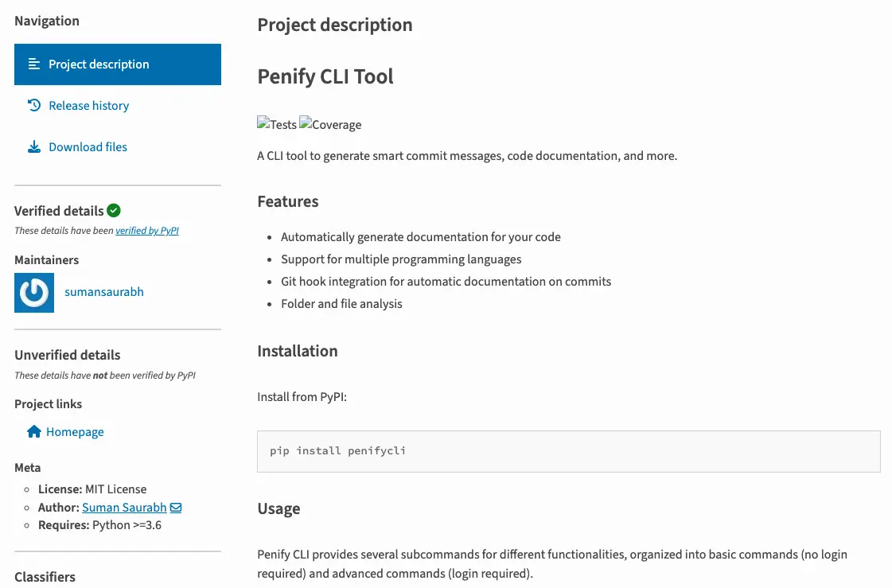Click the Homepage house icon
The width and height of the screenshot is (892, 588).
pos(34,431)
